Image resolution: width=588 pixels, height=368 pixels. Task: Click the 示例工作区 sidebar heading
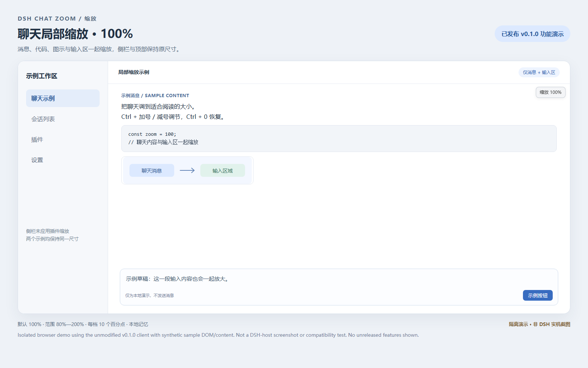[42, 76]
